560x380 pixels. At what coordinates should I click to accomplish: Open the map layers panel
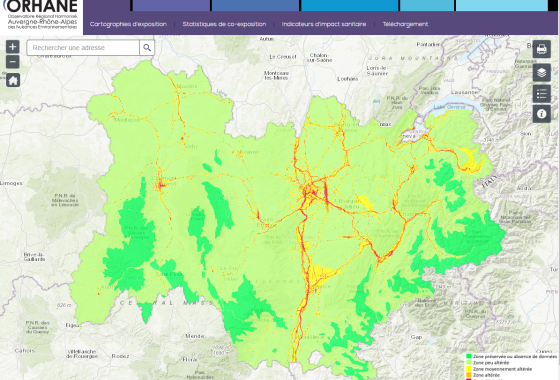click(x=541, y=72)
